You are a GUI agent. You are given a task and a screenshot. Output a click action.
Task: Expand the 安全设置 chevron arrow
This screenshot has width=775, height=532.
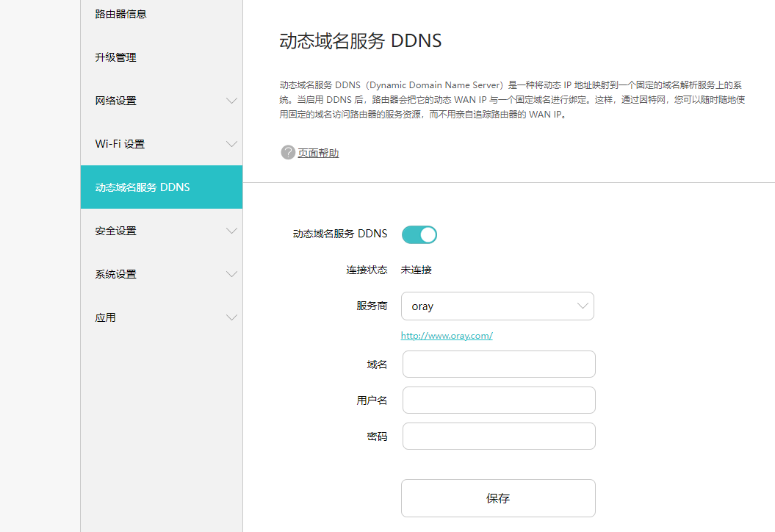point(231,231)
